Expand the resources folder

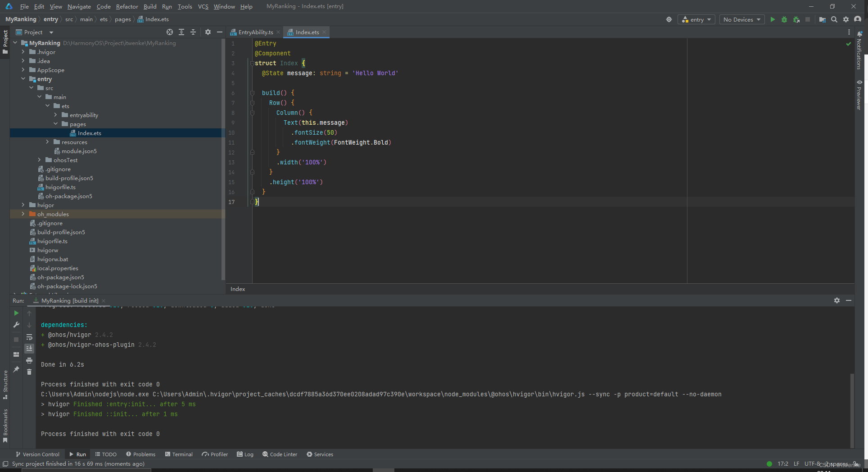[x=47, y=142]
